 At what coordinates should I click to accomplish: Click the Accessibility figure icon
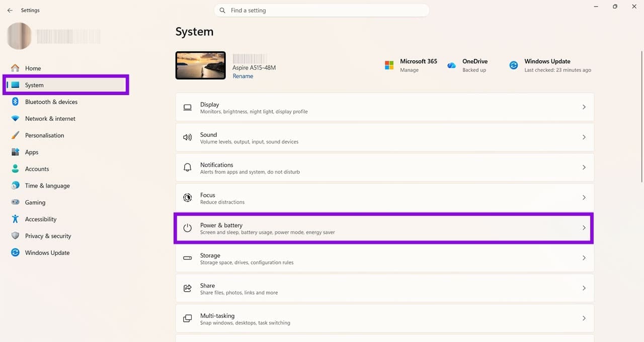(x=15, y=219)
